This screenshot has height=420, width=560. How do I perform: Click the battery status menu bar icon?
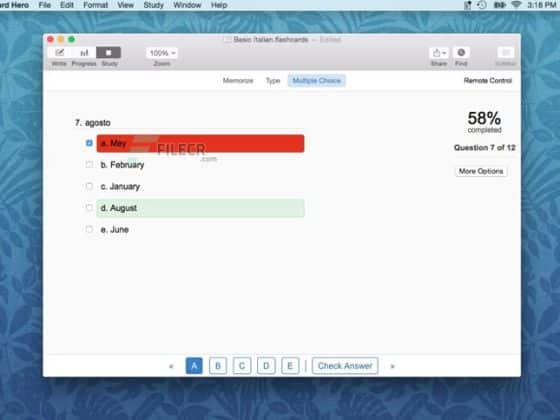499,5
